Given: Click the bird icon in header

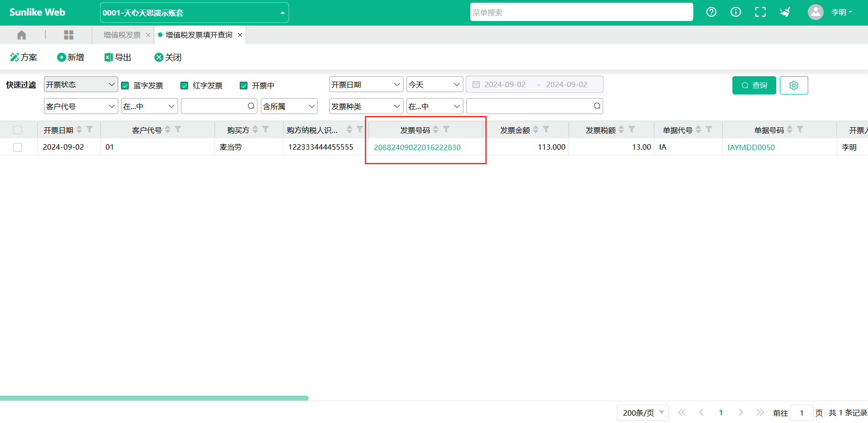Looking at the screenshot, I should point(785,12).
